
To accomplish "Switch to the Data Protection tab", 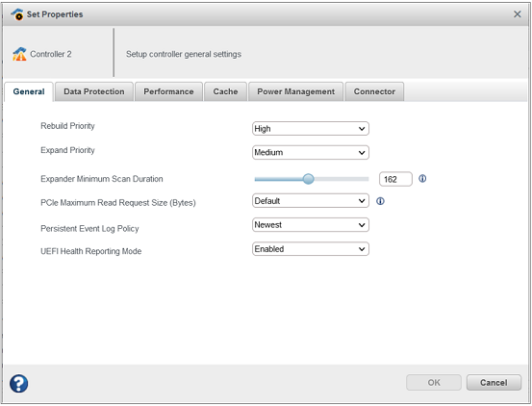I will click(x=94, y=91).
